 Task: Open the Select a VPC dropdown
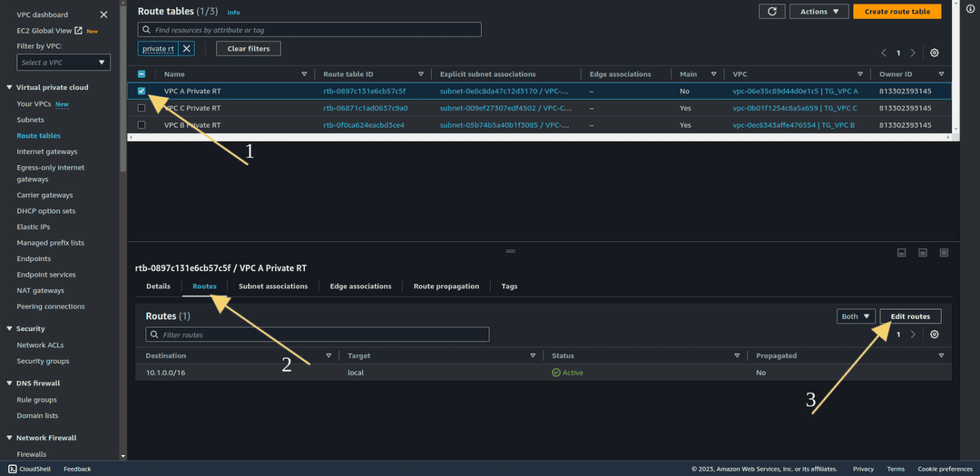pyautogui.click(x=63, y=62)
